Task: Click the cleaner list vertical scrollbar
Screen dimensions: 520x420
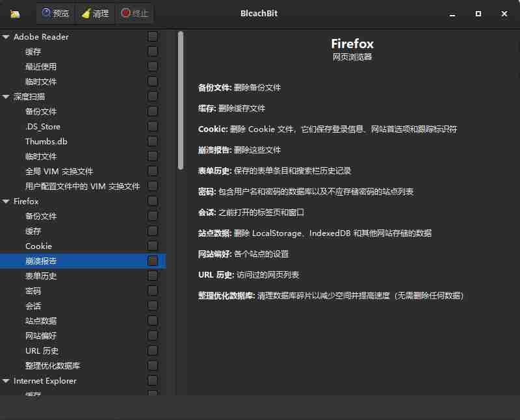Action: click(181, 101)
